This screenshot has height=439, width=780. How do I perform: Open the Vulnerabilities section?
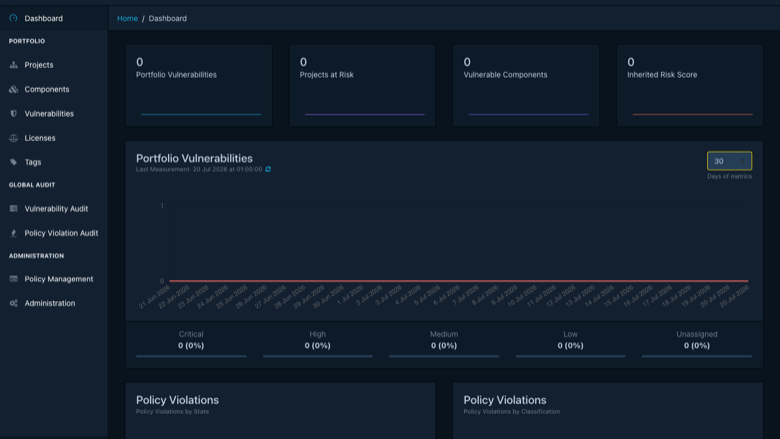(x=54, y=114)
